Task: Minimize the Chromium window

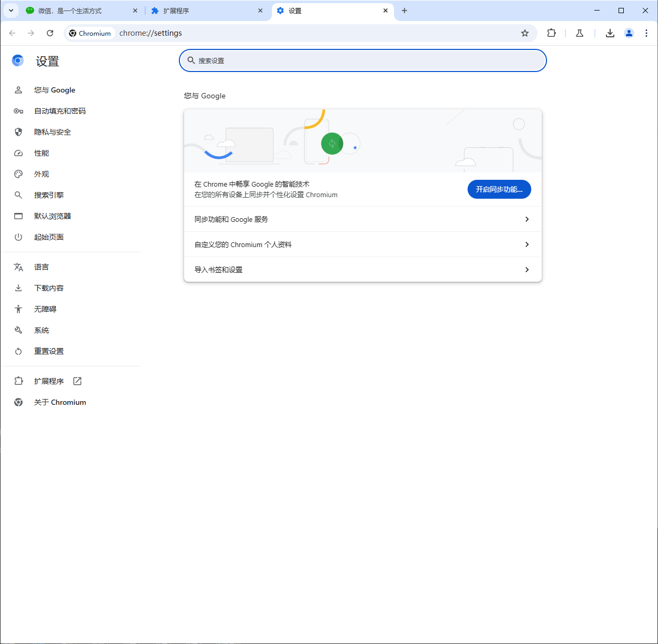Action: pyautogui.click(x=597, y=11)
